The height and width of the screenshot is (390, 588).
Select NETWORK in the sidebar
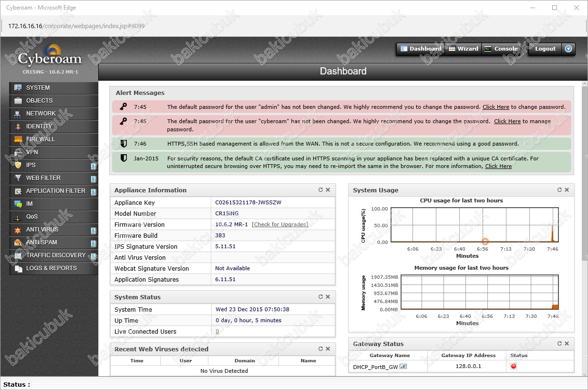coord(53,114)
